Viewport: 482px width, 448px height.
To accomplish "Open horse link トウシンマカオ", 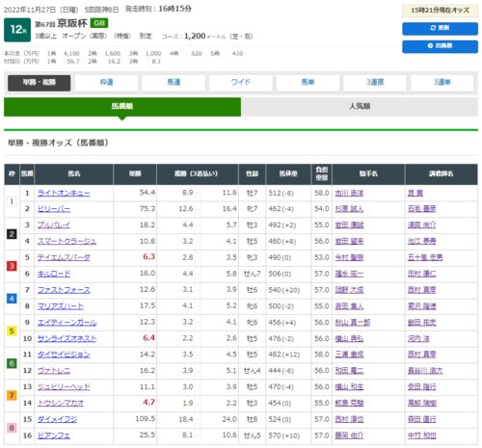I will click(x=61, y=403).
